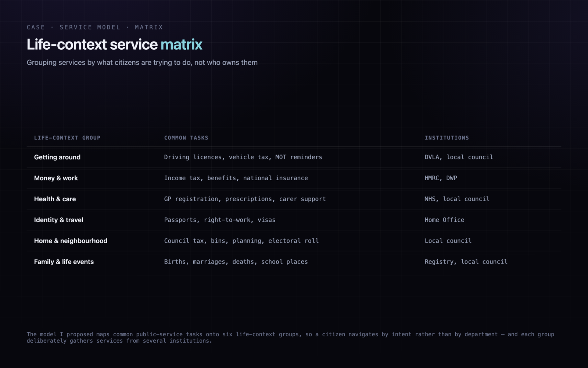Click the 'Common tasks' column header
This screenshot has width=588, height=368.
[x=186, y=138]
